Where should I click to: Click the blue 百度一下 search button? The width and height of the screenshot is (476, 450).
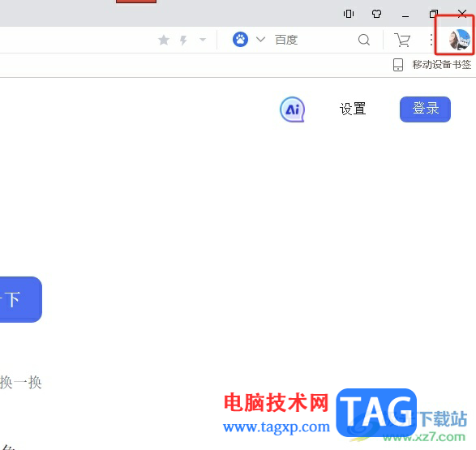tap(20, 299)
